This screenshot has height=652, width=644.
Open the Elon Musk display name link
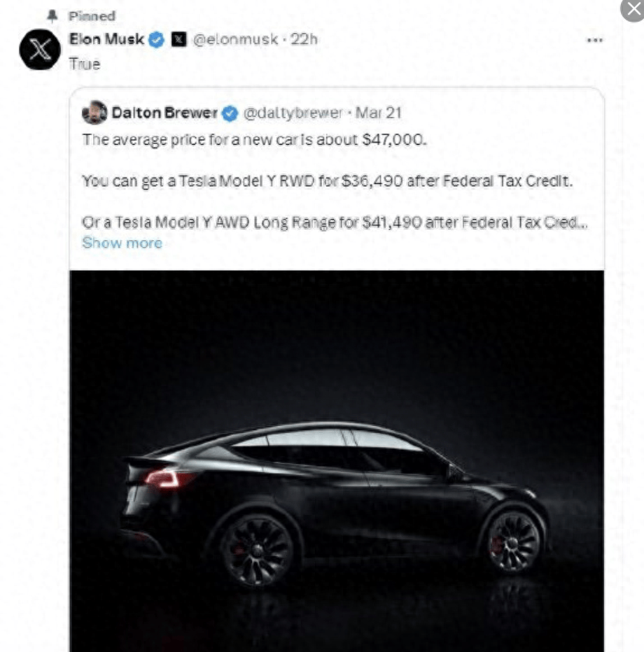106,39
